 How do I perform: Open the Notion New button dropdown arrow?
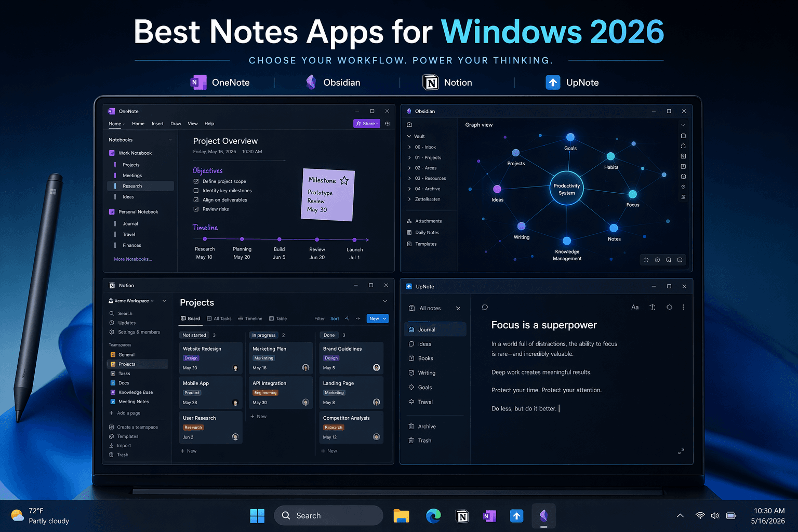(384, 318)
